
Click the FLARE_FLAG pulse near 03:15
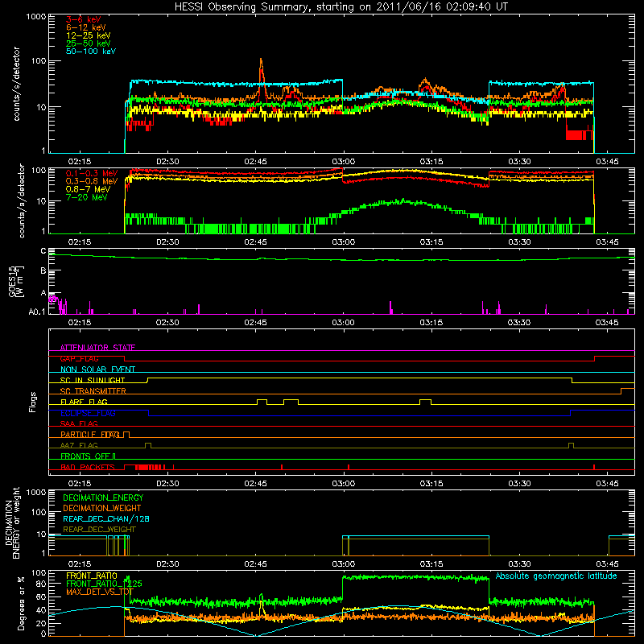(x=426, y=402)
